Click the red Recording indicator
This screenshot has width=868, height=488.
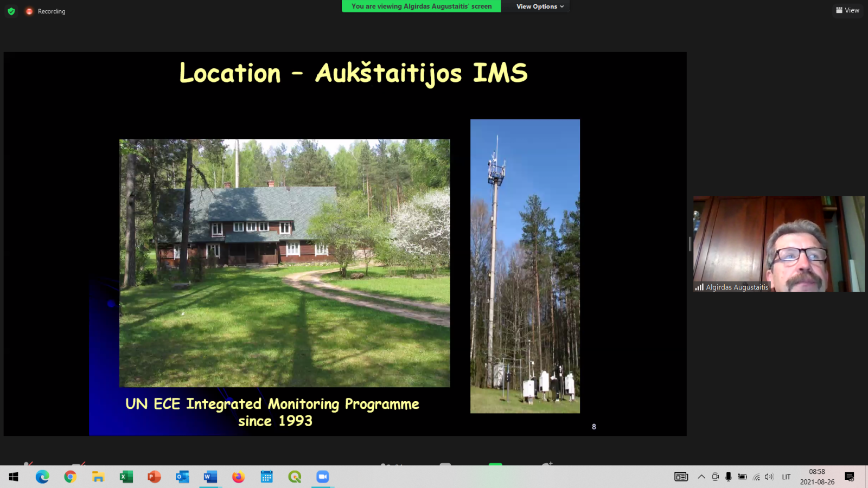pos(46,11)
